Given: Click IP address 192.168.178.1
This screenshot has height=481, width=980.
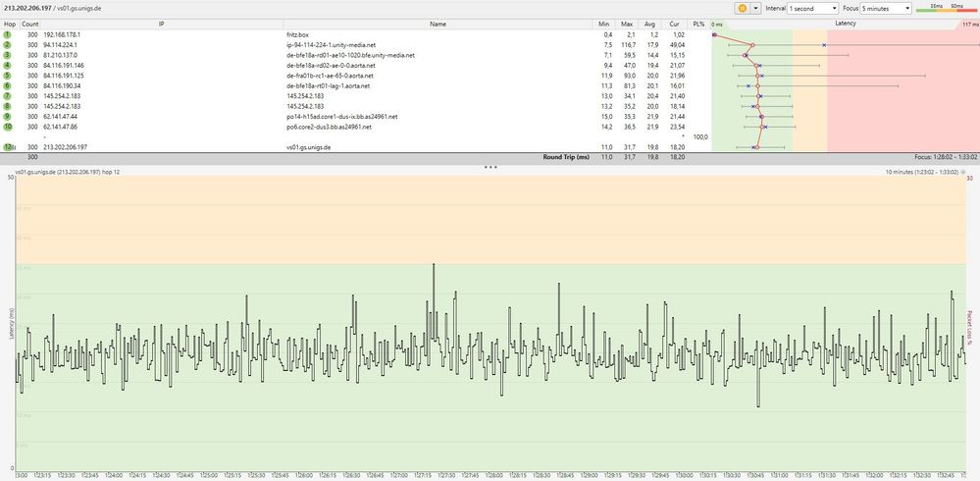Looking at the screenshot, I should [62, 35].
